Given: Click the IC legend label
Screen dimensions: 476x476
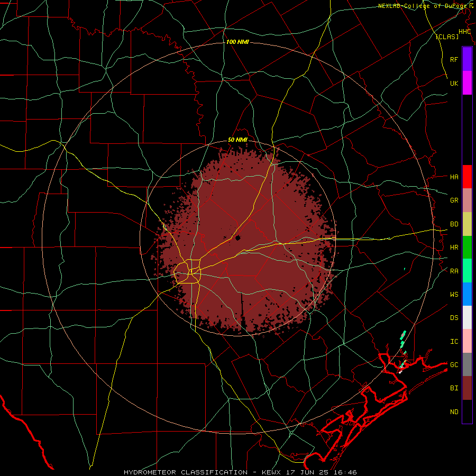Looking at the screenshot, I should 454,341.
